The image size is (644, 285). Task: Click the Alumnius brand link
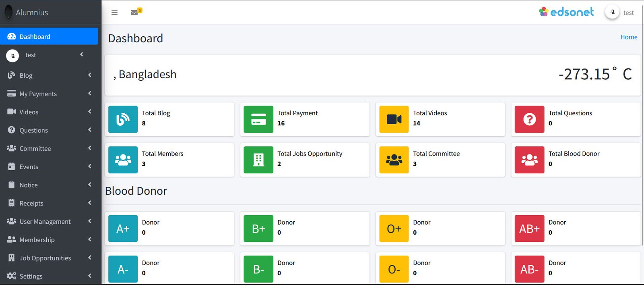click(x=32, y=12)
